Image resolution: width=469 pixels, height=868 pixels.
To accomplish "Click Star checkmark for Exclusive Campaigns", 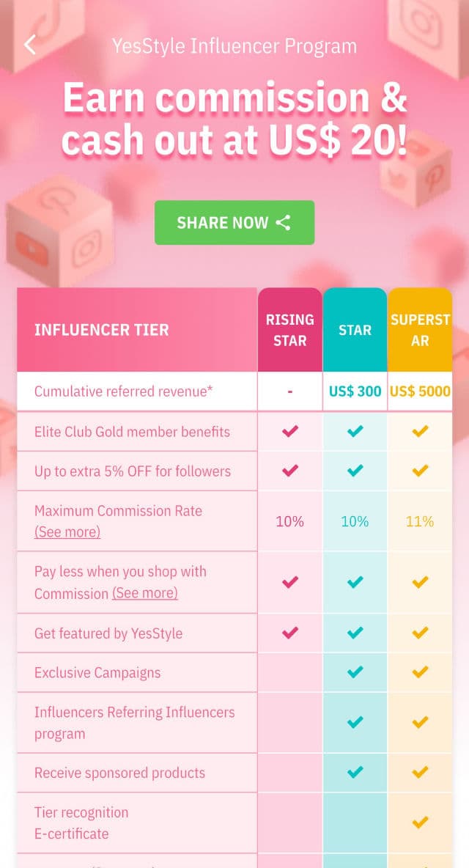I will (355, 672).
